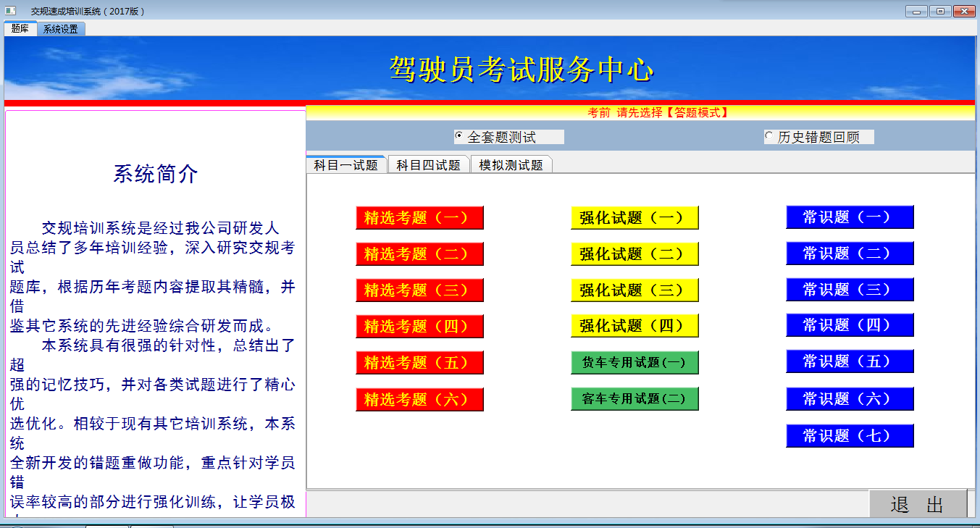Open 客车专用试题(二)
The height and width of the screenshot is (528, 980).
(x=635, y=398)
